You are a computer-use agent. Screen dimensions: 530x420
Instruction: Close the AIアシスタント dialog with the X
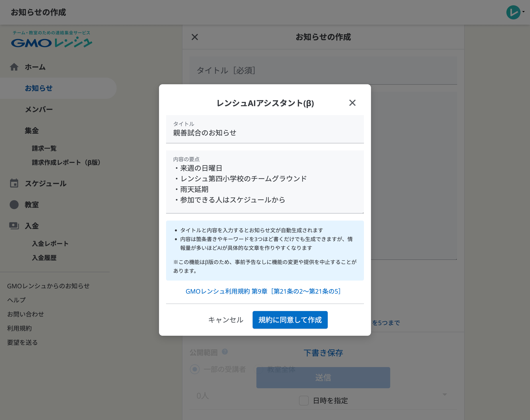click(x=352, y=103)
